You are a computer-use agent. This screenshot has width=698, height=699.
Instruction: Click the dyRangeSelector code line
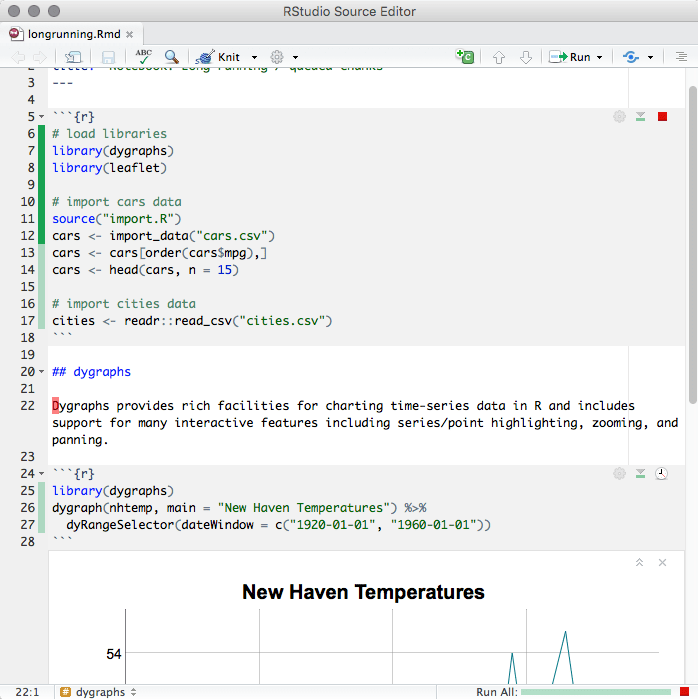coord(279,525)
